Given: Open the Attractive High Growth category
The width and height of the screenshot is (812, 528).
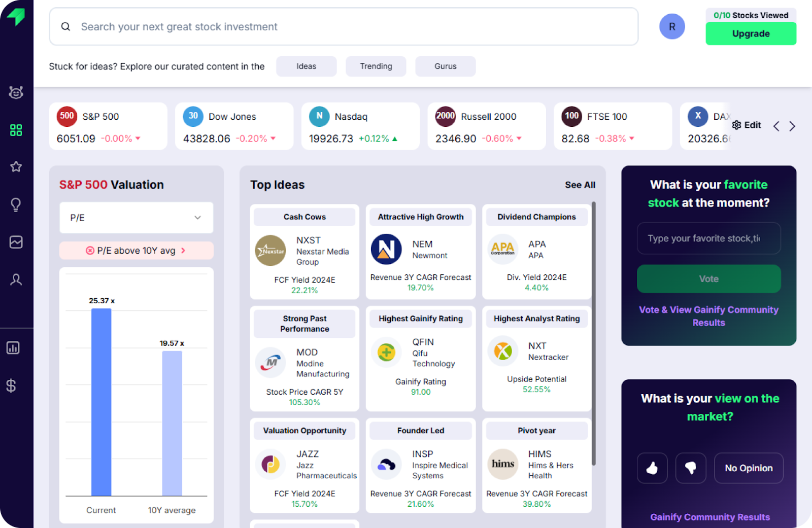Looking at the screenshot, I should (x=421, y=217).
